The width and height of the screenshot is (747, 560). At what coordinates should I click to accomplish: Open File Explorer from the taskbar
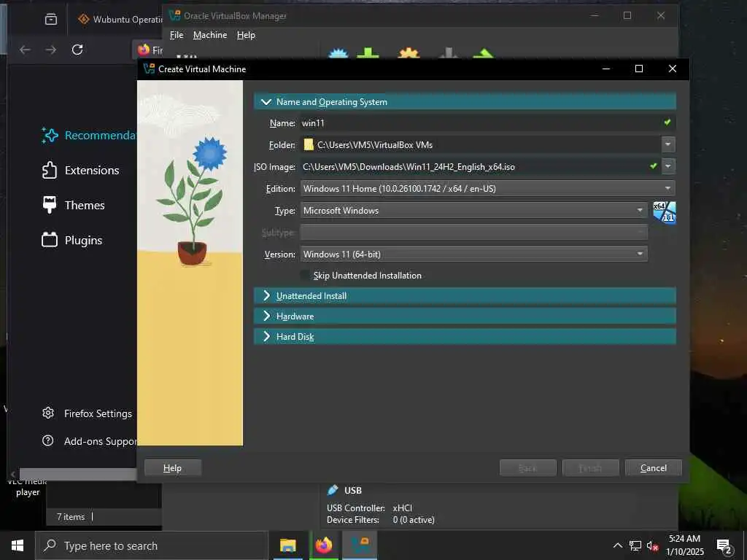tap(287, 545)
